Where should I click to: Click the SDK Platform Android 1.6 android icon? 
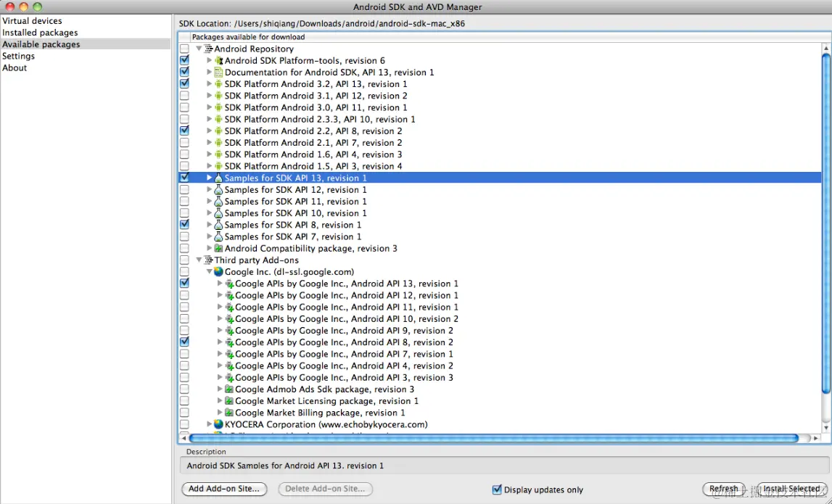coord(218,154)
